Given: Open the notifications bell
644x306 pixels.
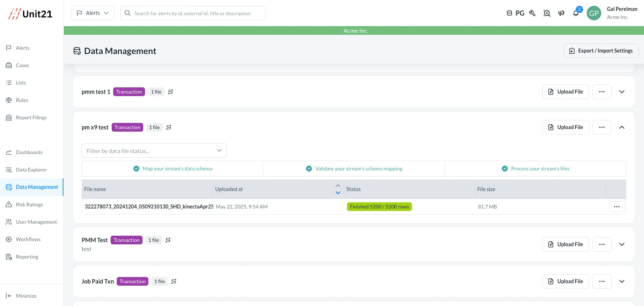Looking at the screenshot, I should (x=576, y=13).
